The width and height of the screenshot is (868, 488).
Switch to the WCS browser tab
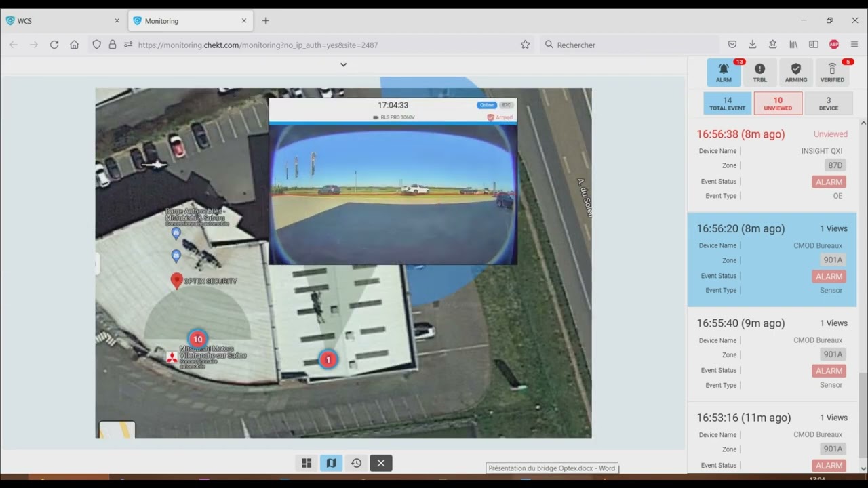coord(63,21)
